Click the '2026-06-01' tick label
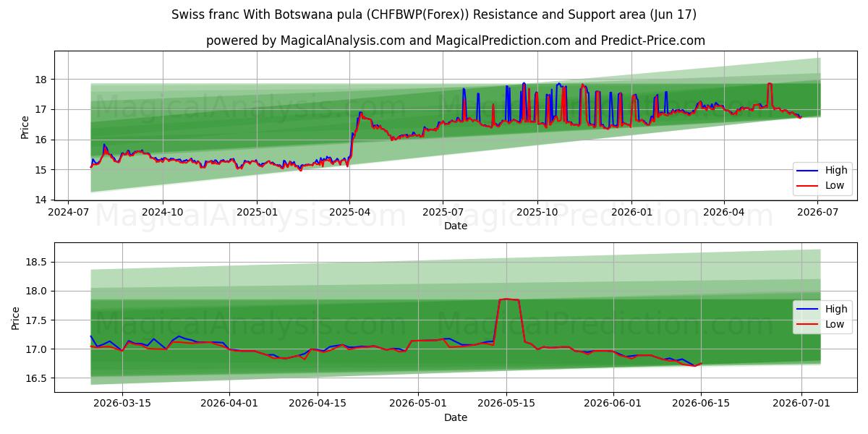Image resolution: width=868 pixels, height=434 pixels. (x=613, y=405)
